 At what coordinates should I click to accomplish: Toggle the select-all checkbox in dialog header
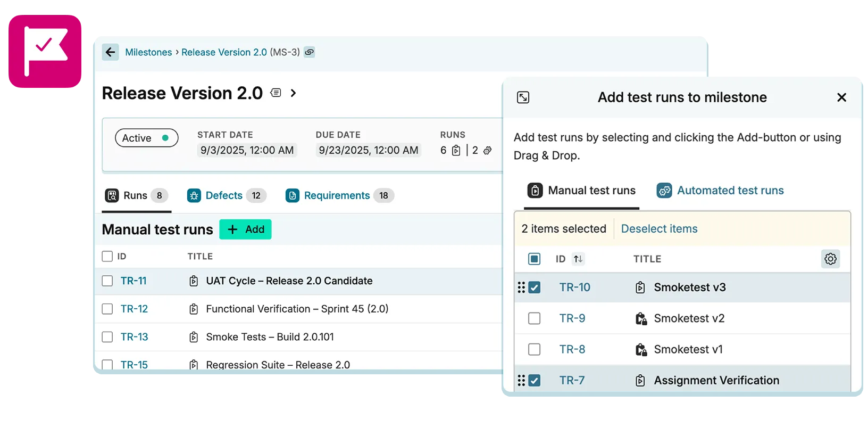[x=535, y=259]
